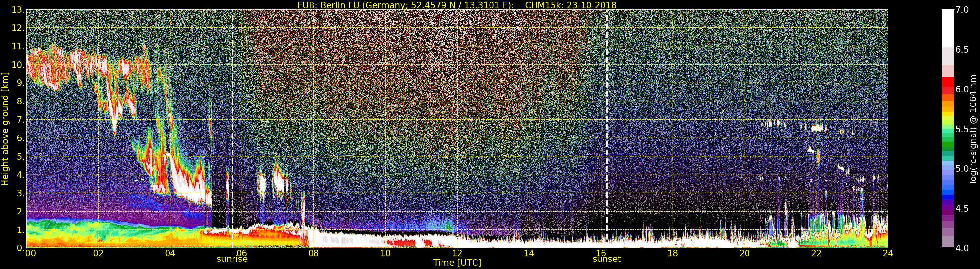Click the height axis tick '5.'
The width and height of the screenshot is (980, 269).
(x=21, y=156)
